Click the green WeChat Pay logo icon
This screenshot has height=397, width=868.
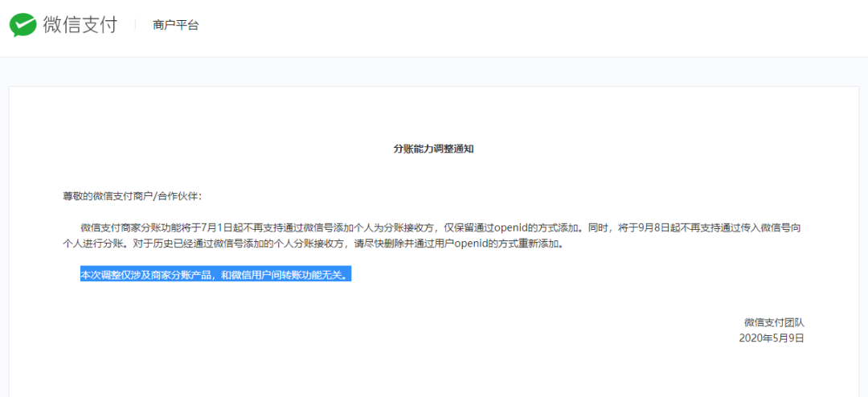pyautogui.click(x=23, y=25)
